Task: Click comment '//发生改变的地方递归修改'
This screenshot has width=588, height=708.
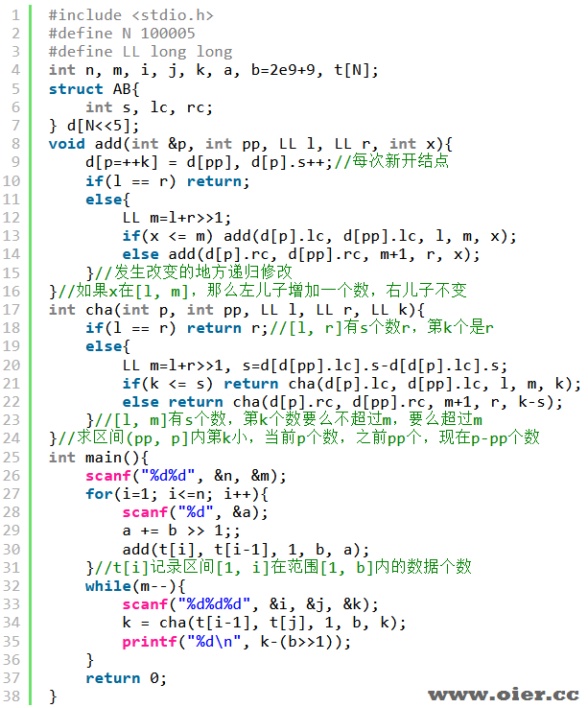Action: [194, 271]
